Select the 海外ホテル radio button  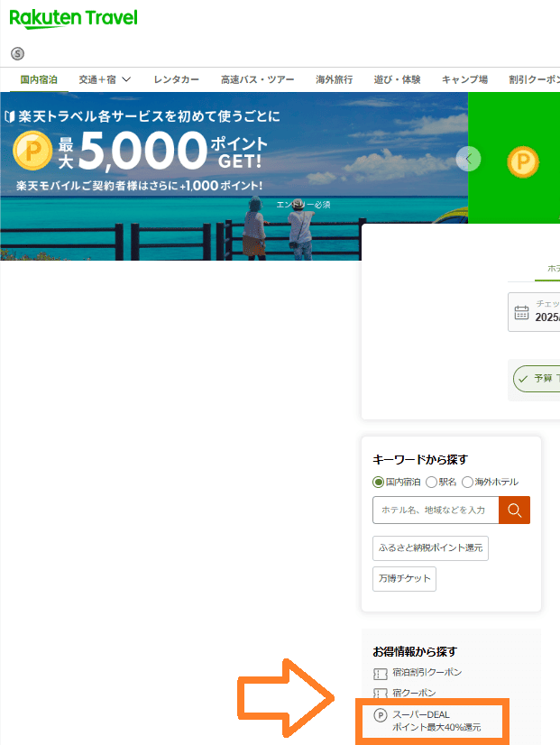[467, 483]
